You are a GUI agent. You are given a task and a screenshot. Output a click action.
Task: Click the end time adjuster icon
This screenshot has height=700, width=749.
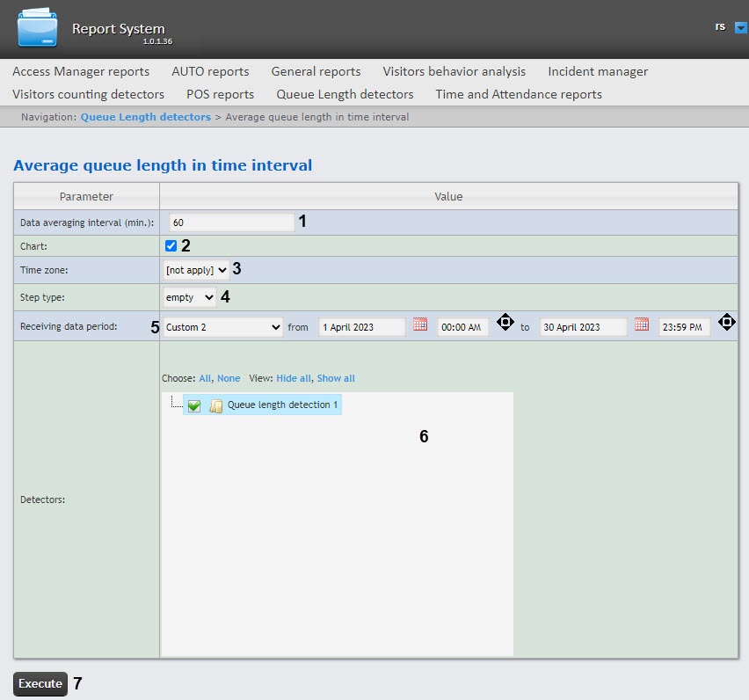click(726, 323)
